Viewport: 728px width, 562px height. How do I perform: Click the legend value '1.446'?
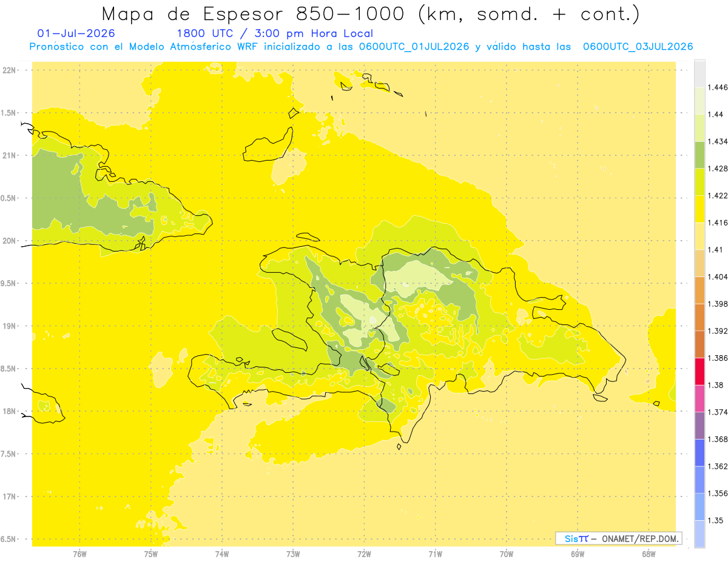[719, 87]
